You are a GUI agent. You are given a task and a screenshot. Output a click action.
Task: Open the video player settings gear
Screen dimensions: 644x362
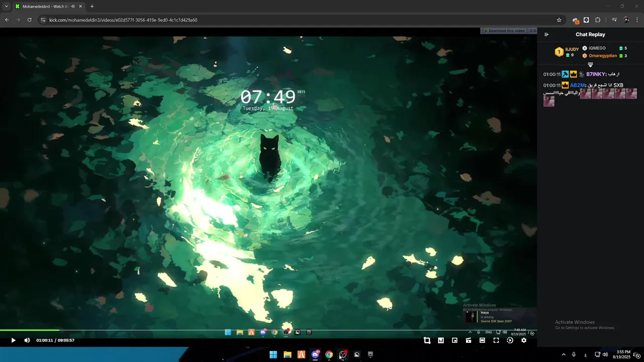pyautogui.click(x=524, y=340)
